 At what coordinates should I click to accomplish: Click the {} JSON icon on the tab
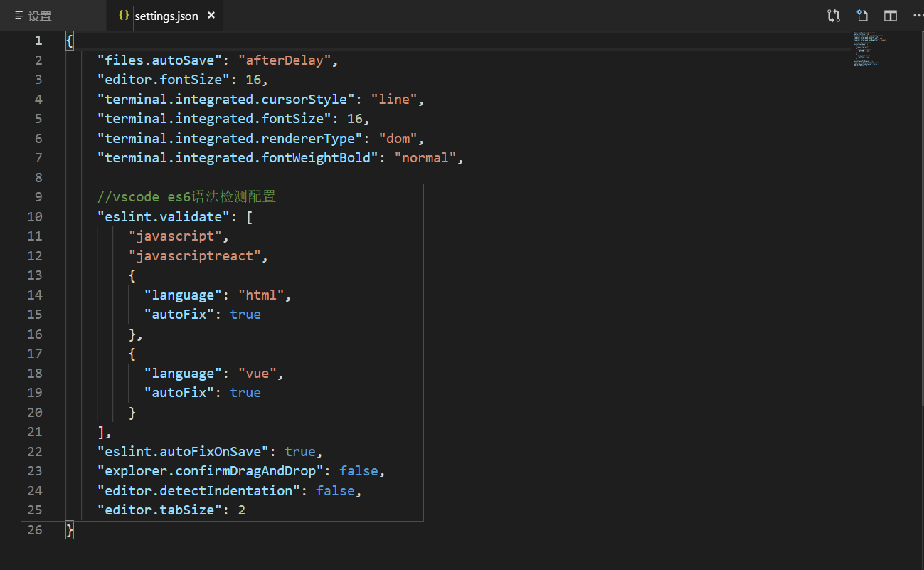pyautogui.click(x=124, y=14)
